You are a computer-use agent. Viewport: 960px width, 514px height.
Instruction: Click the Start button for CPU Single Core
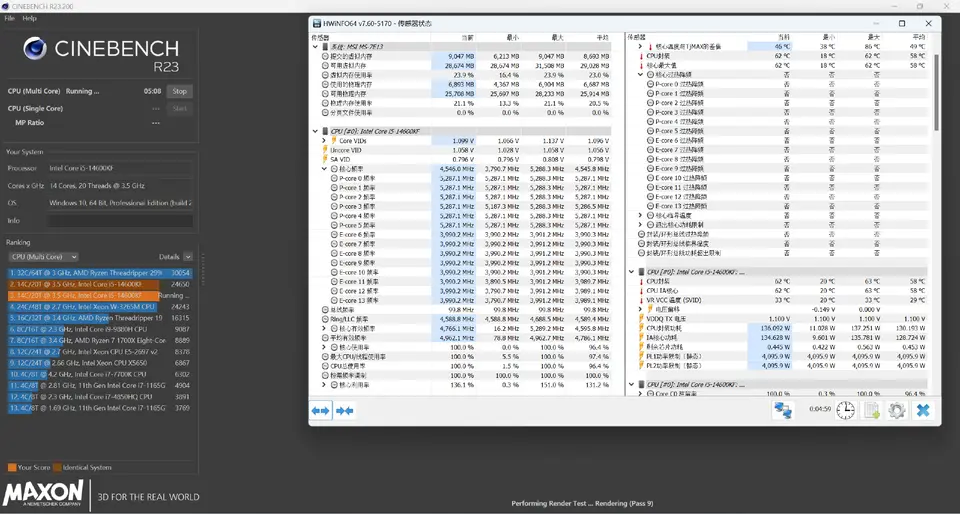179,108
